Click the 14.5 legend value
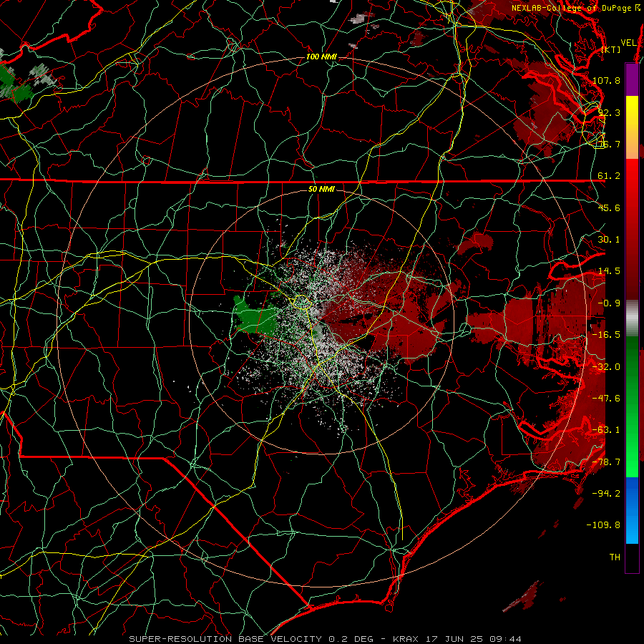Screen dimensions: 644x644 [x=609, y=271]
